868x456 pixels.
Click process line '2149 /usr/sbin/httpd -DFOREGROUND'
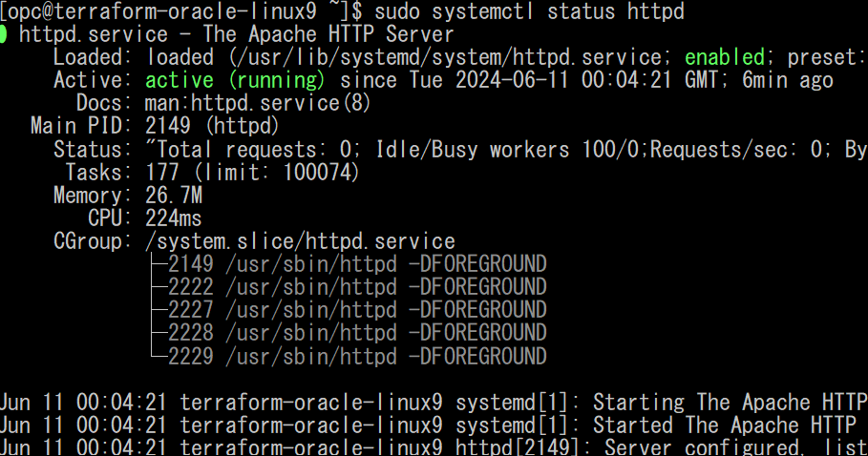pyautogui.click(x=357, y=264)
